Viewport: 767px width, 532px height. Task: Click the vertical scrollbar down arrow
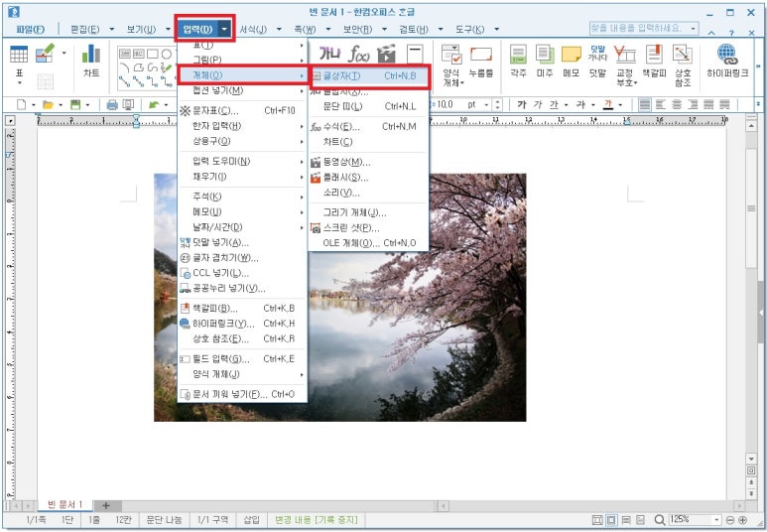(751, 460)
